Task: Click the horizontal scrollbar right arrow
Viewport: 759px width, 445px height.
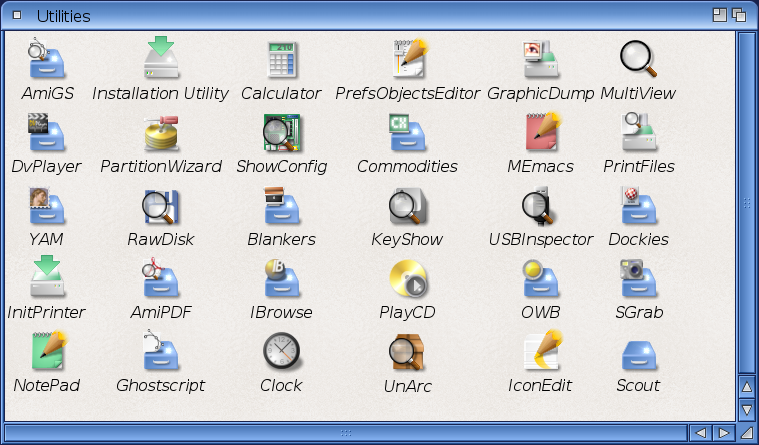Action: (x=723, y=433)
